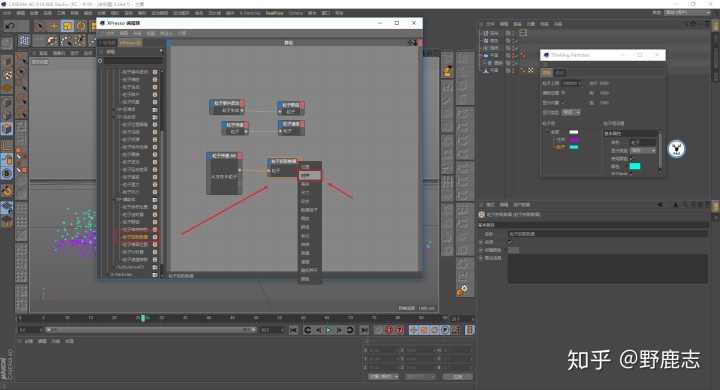Toggle the rotation keyframe channel icon
This screenshot has width=720, height=390.
click(x=434, y=330)
